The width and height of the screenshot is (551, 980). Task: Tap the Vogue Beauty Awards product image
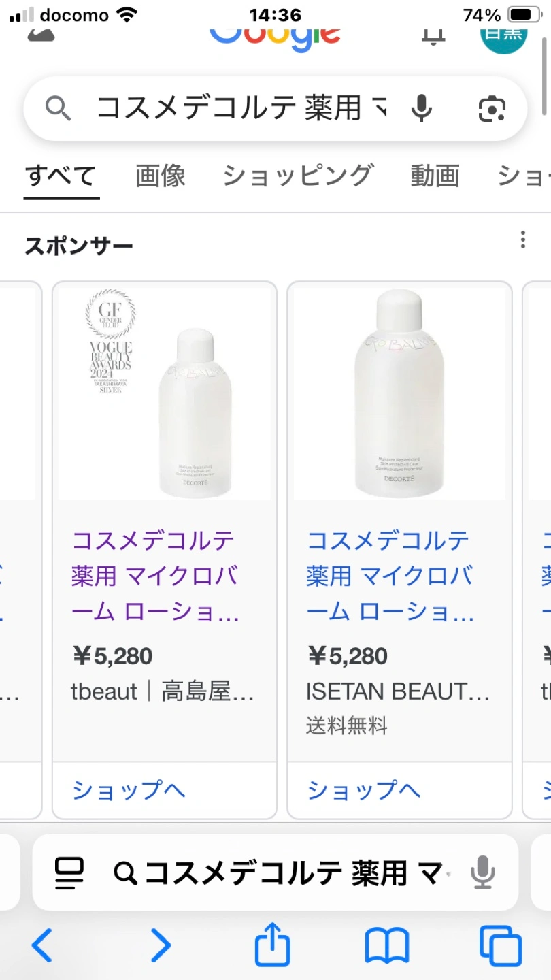click(165, 393)
